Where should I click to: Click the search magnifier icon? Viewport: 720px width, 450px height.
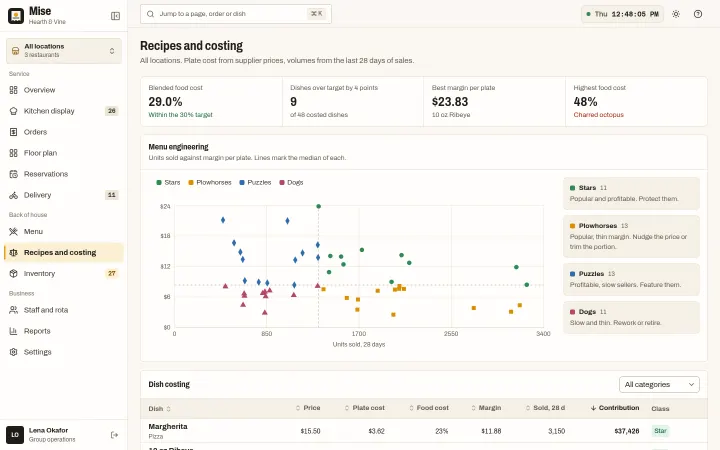(150, 14)
